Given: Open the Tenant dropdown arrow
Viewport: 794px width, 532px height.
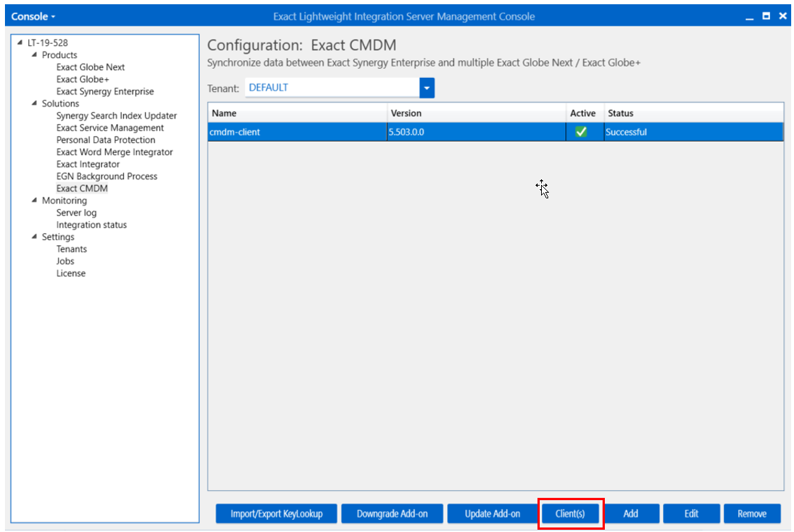Looking at the screenshot, I should tap(427, 88).
